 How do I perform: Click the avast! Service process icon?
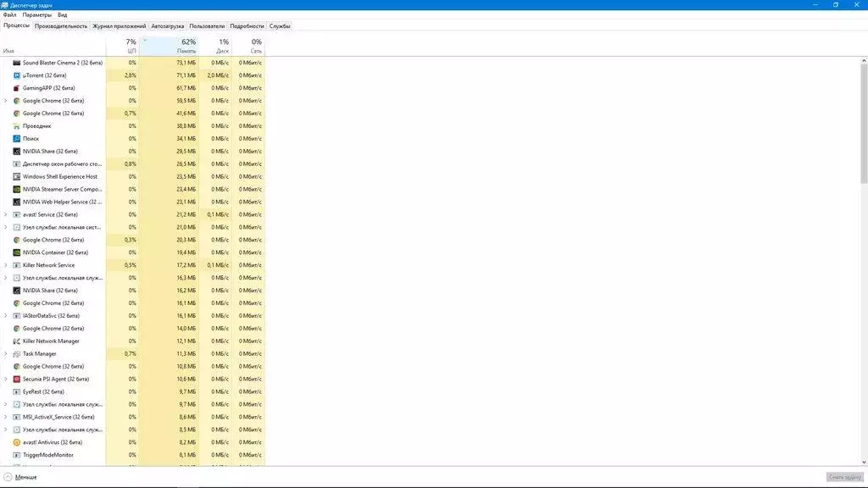(x=17, y=214)
